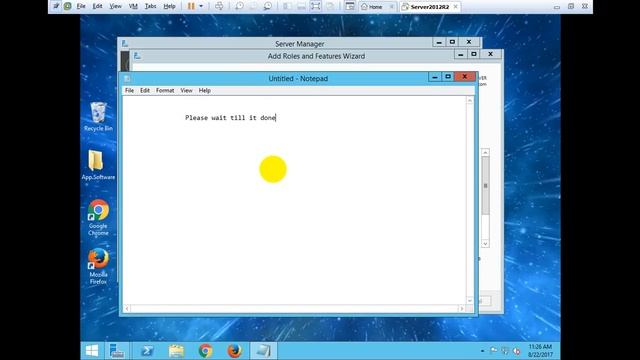This screenshot has height=360, width=640.
Task: Click the Action Center flag tray icon
Action: click(493, 351)
